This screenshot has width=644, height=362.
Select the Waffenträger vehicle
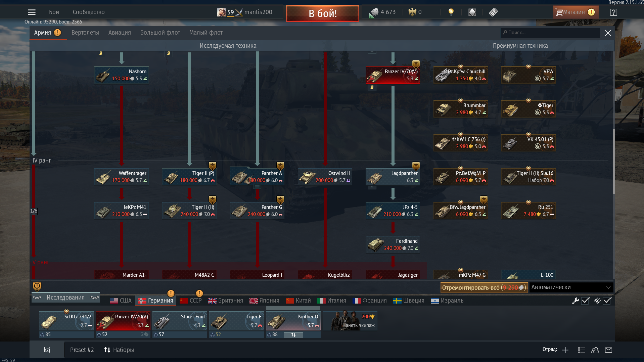(x=122, y=177)
